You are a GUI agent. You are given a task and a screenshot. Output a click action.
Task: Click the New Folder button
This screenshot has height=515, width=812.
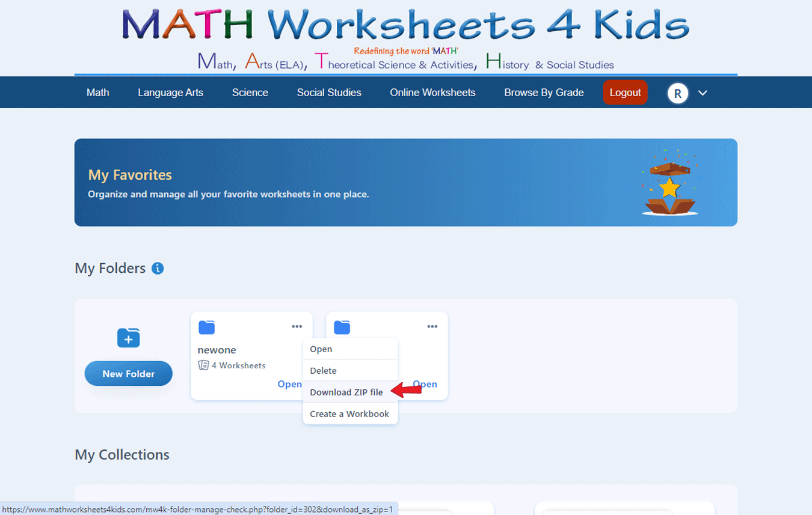click(x=129, y=374)
